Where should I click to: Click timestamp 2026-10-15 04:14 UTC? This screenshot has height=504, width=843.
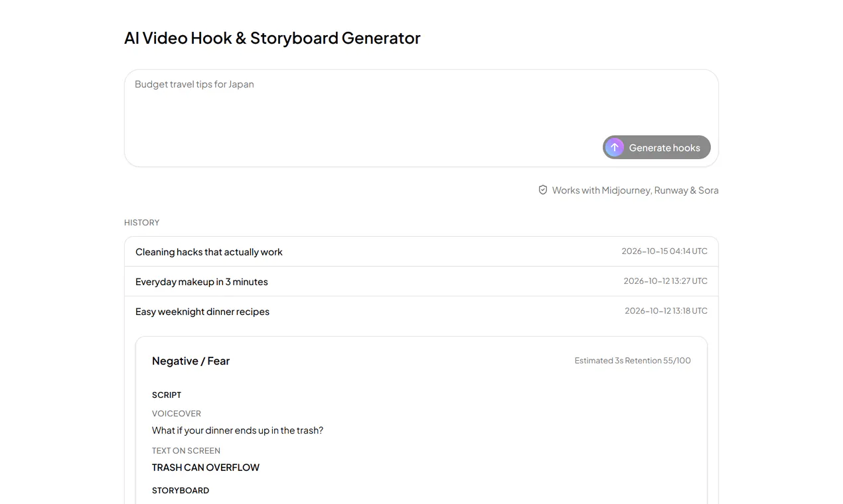pyautogui.click(x=664, y=251)
